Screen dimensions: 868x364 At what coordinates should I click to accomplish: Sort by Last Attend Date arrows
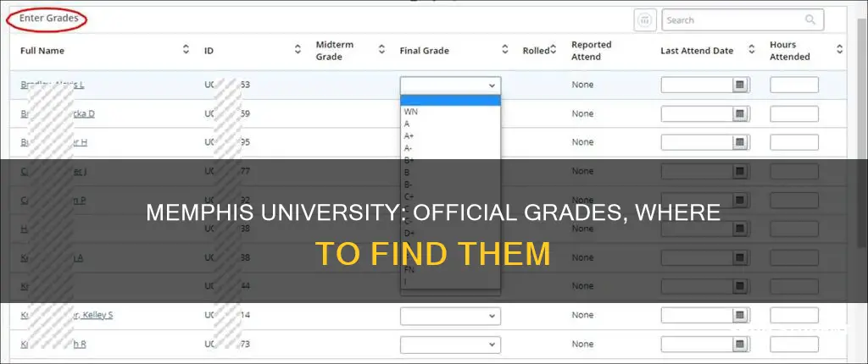(x=752, y=50)
